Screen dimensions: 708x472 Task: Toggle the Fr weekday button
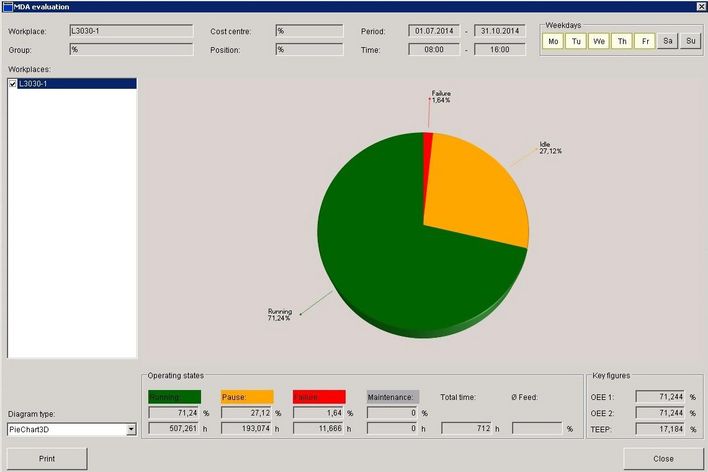click(645, 41)
